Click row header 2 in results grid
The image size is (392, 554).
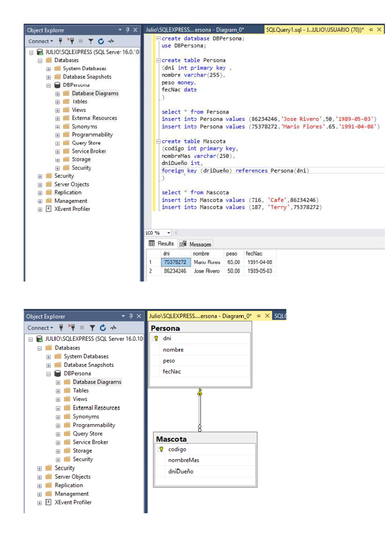click(x=154, y=271)
